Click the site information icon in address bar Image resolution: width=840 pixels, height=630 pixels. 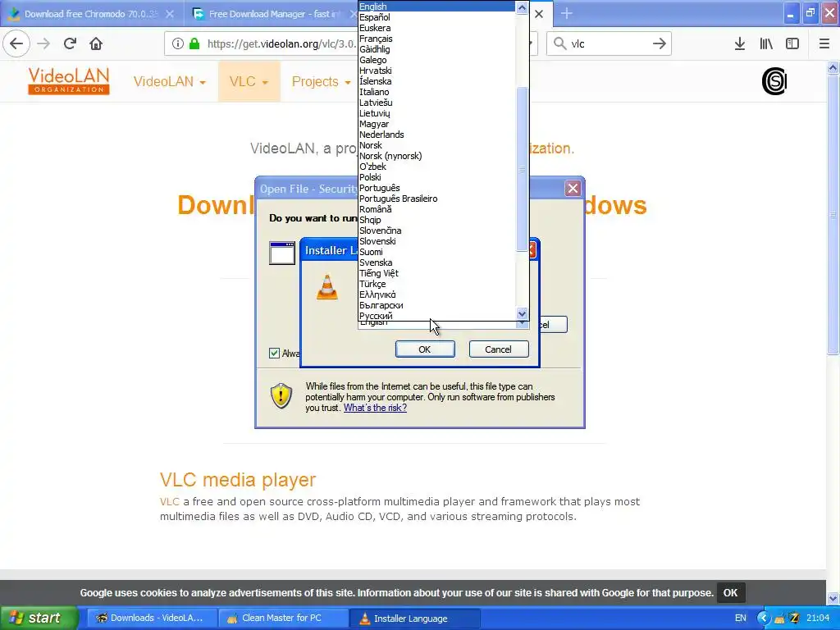178,43
